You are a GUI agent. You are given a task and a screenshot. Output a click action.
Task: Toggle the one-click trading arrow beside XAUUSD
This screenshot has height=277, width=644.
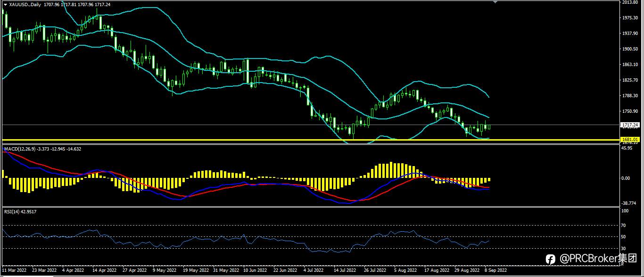pyautogui.click(x=5, y=4)
